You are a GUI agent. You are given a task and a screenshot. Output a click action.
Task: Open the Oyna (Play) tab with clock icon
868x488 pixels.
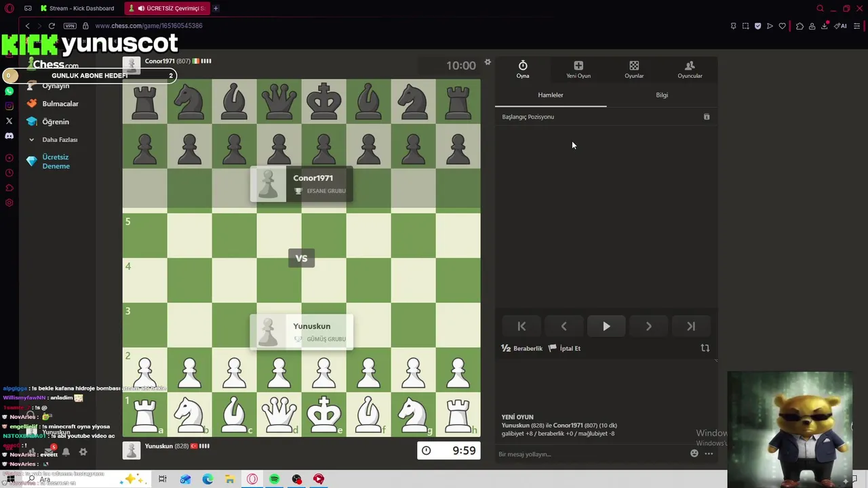[x=522, y=69]
